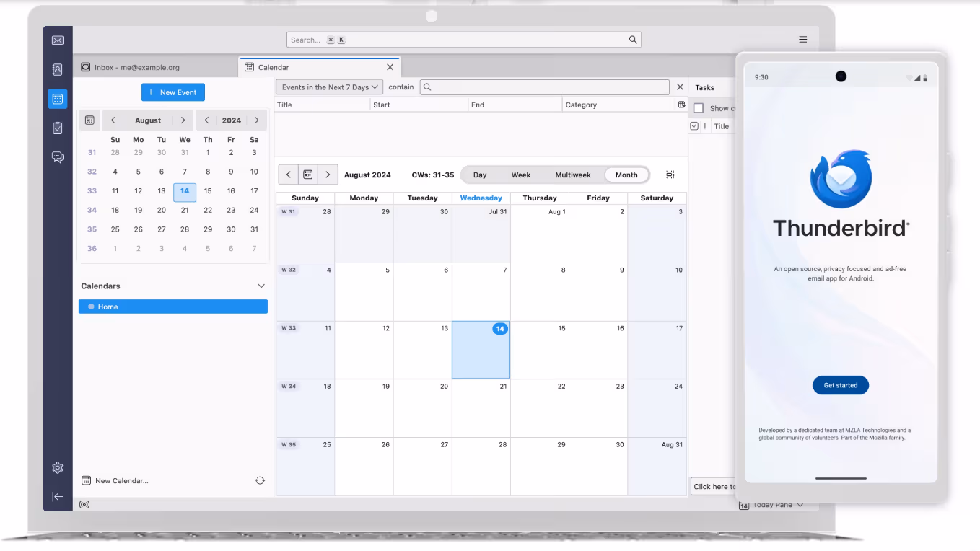This screenshot has height=551, width=980.
Task: Go to next month in mini calendar
Action: tap(183, 120)
